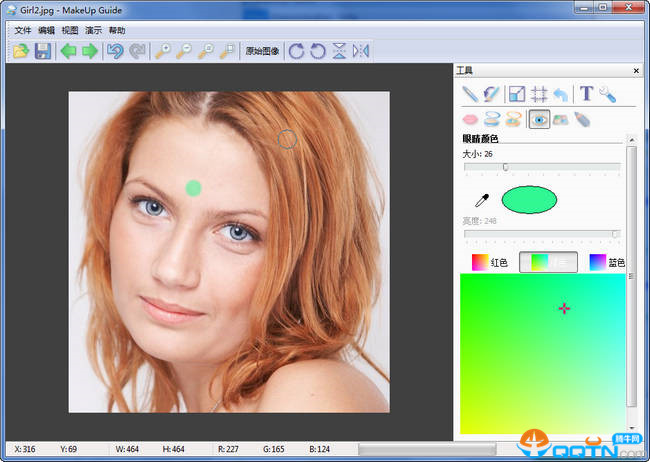650x462 pixels.
Task: Pick the eyedropper color sampler
Action: (x=481, y=200)
